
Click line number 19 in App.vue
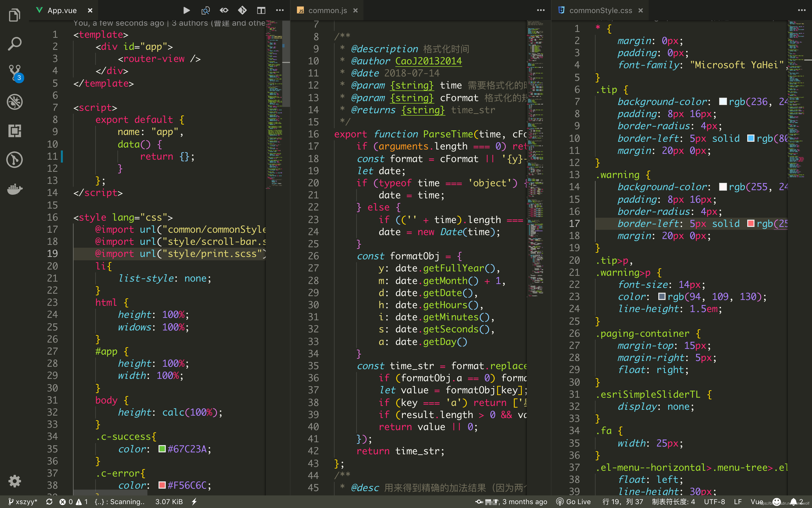[52, 254]
